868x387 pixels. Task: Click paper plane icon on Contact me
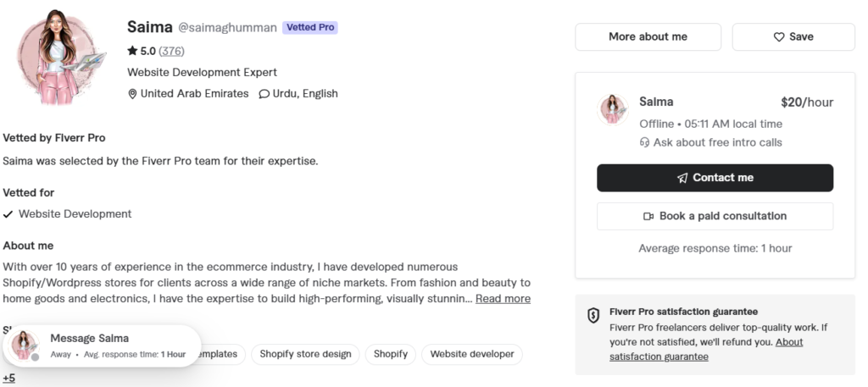[682, 178]
